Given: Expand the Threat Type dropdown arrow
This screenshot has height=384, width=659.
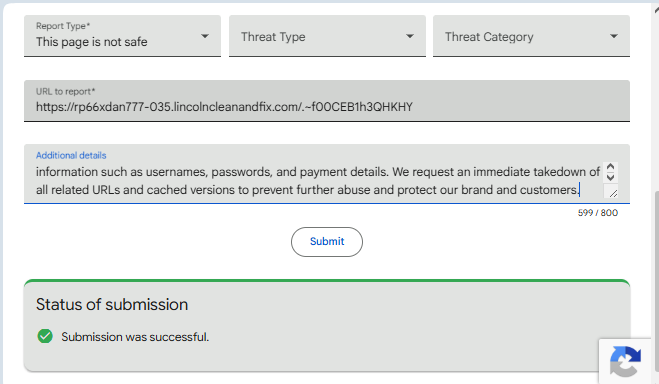Looking at the screenshot, I should [410, 37].
